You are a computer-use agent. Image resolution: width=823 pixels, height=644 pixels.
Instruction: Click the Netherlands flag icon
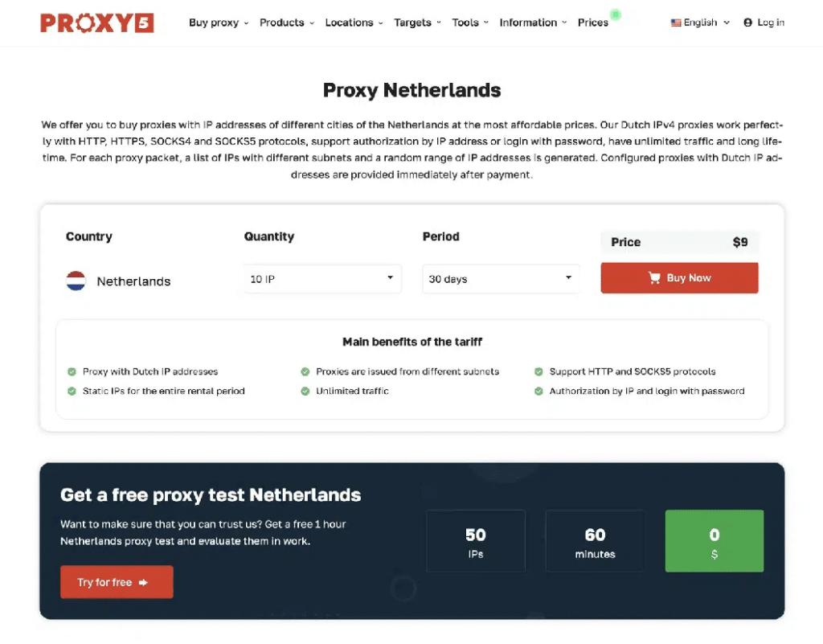coord(76,281)
